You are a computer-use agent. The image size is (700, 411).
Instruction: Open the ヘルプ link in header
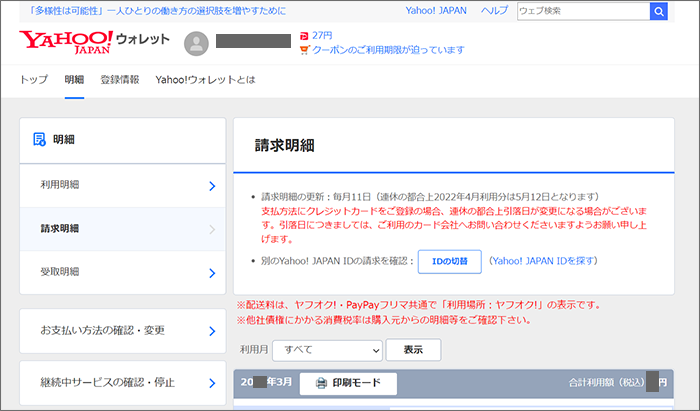[x=494, y=11]
